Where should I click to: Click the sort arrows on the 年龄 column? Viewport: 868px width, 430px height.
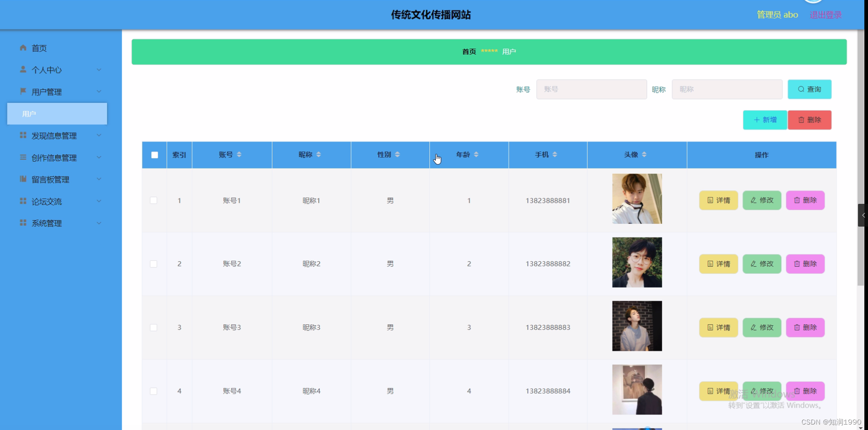pyautogui.click(x=476, y=154)
